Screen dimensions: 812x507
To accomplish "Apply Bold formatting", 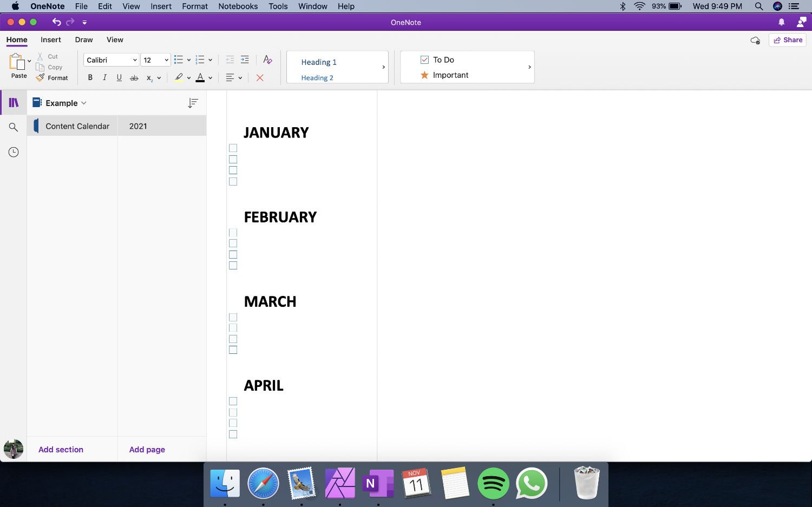I will click(x=90, y=77).
